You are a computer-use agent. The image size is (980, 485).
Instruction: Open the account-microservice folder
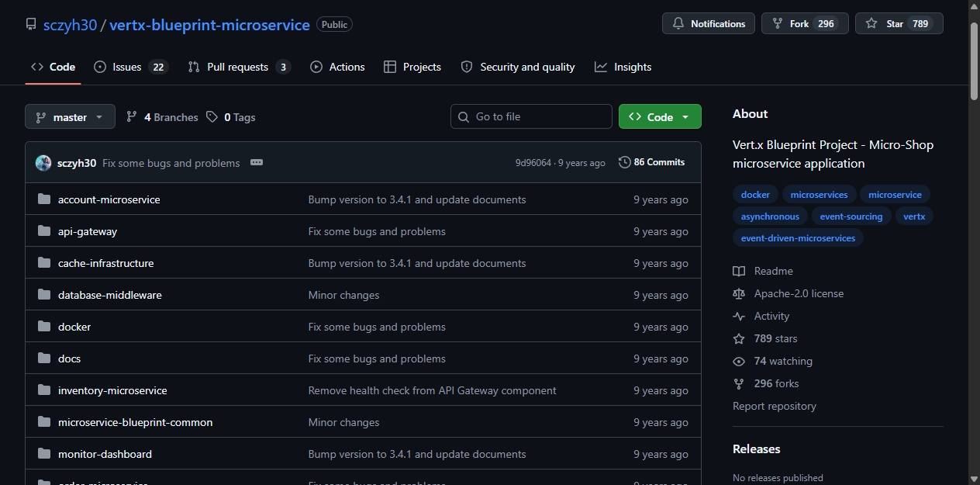pos(109,199)
